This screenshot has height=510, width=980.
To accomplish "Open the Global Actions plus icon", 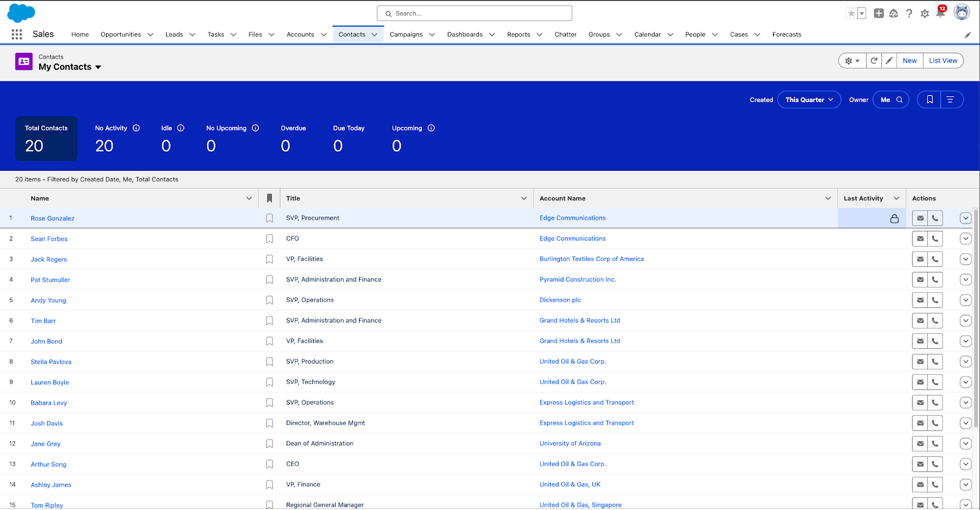I will click(x=879, y=13).
